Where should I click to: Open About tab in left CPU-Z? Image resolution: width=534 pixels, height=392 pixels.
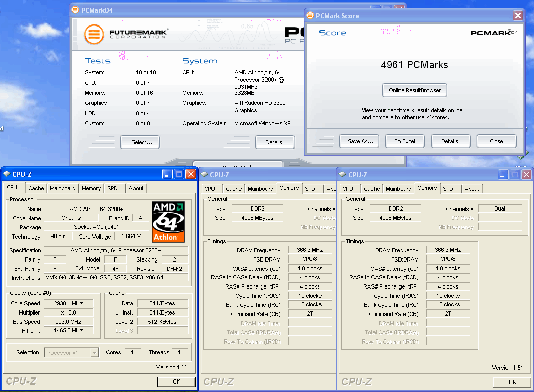tap(136, 188)
